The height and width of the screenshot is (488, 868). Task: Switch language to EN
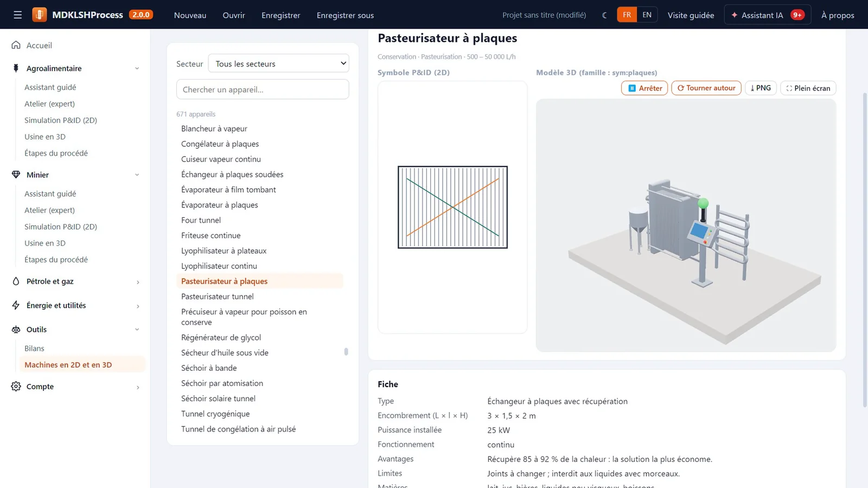(x=647, y=15)
